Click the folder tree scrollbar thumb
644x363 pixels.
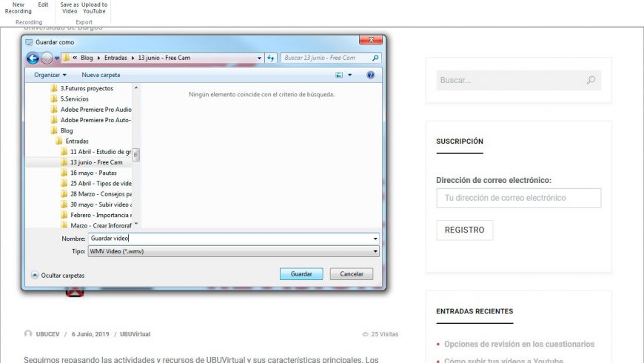tap(136, 155)
